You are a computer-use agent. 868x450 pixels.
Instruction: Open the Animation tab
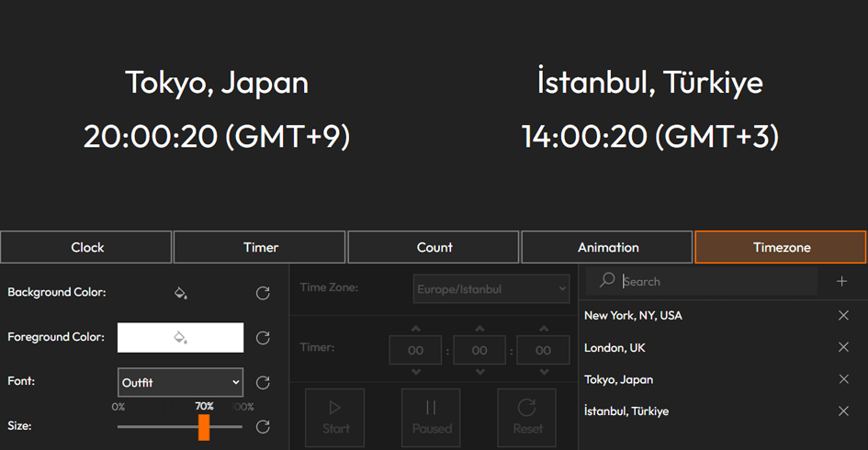point(607,247)
